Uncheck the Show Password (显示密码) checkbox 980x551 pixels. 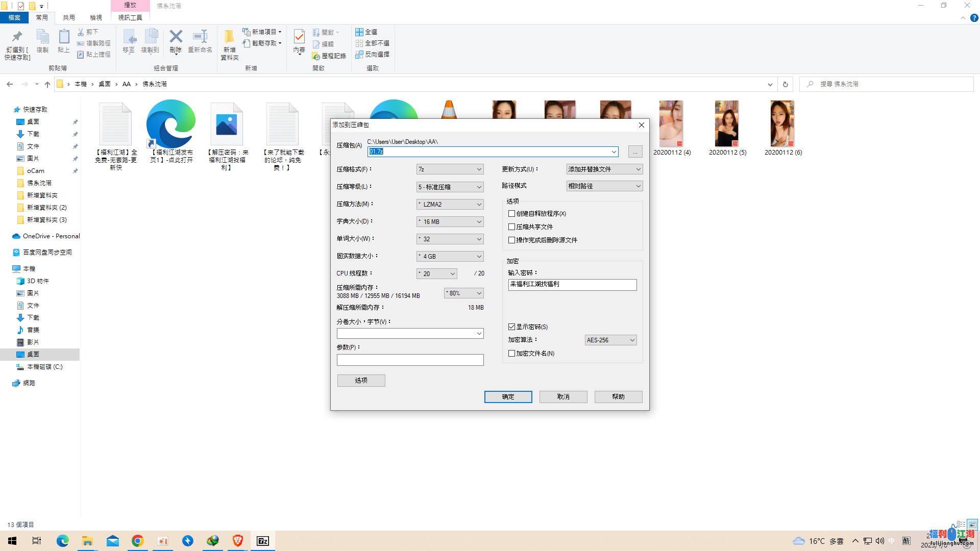click(511, 327)
